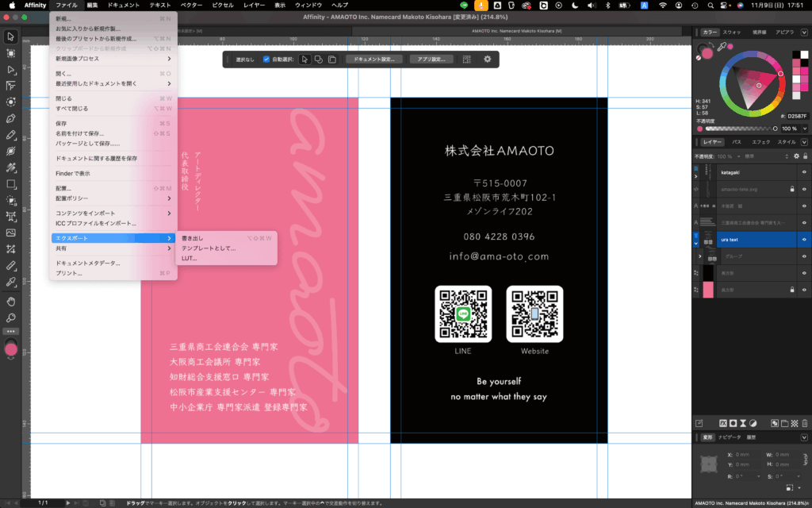Image resolution: width=812 pixels, height=508 pixels.
Task: Click the ドキュメント設定 button
Action: [373, 59]
